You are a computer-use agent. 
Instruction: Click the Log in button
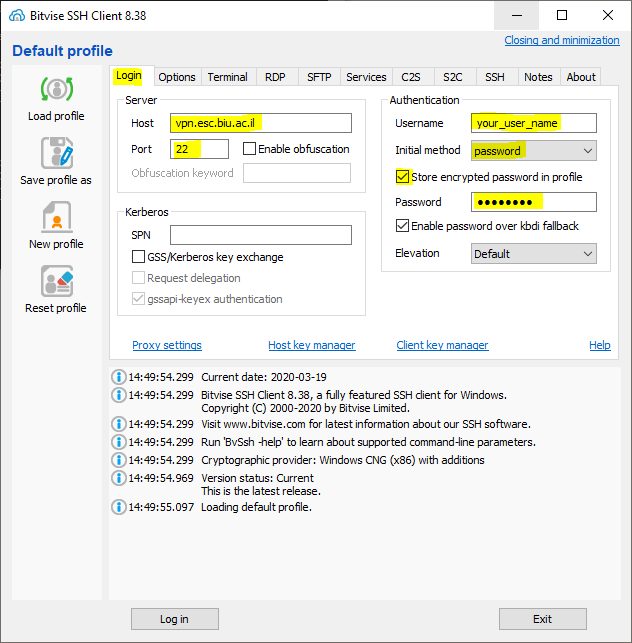coord(175,619)
